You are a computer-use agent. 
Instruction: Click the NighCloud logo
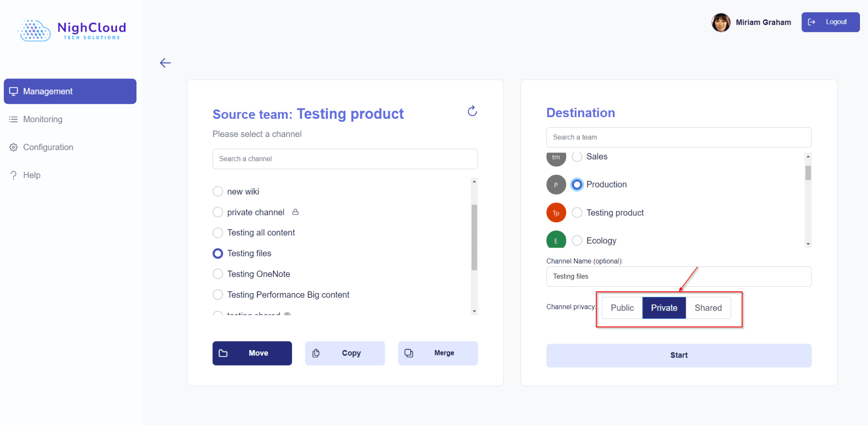coord(70,29)
